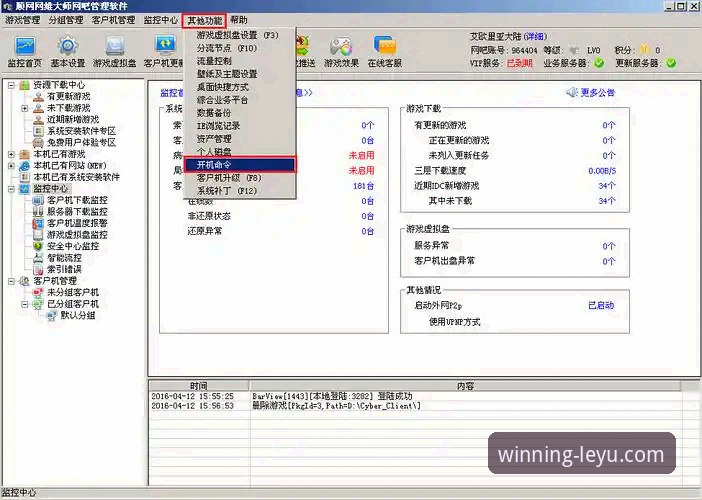Viewport: 702px width, 500px height.
Task: Open the 游戏效果 gamepad icon
Action: point(341,46)
